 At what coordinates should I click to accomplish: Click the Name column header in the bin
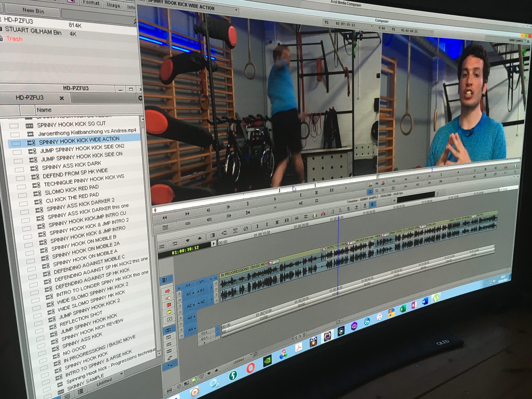tap(44, 110)
